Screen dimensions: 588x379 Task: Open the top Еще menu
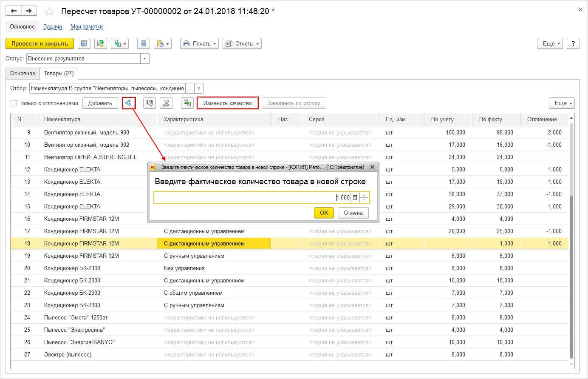(550, 43)
